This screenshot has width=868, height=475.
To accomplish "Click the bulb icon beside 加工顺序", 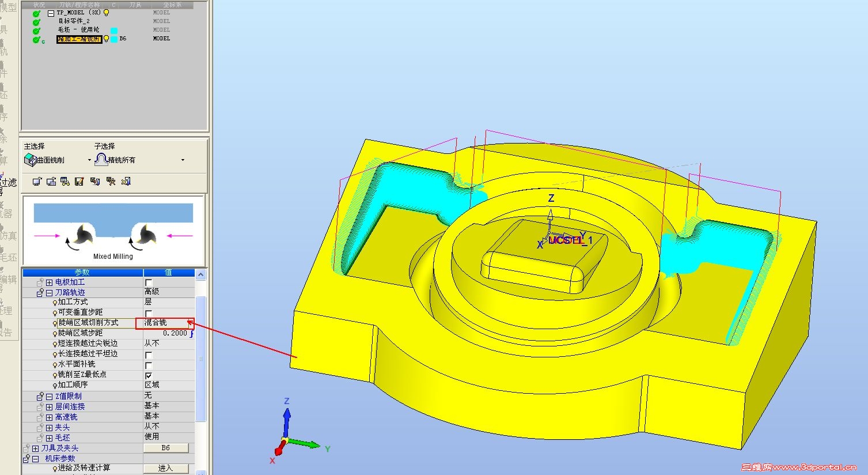I will point(55,386).
